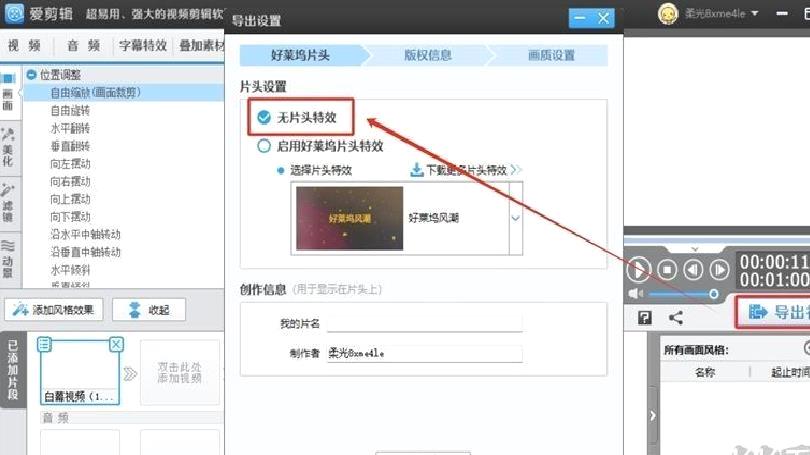Select the 版权信息 step tab
The width and height of the screenshot is (810, 455).
click(x=428, y=55)
